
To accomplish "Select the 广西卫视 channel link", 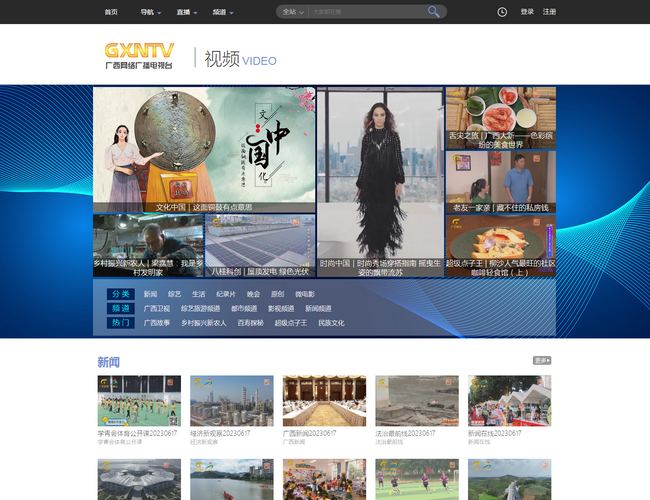I will coord(156,309).
